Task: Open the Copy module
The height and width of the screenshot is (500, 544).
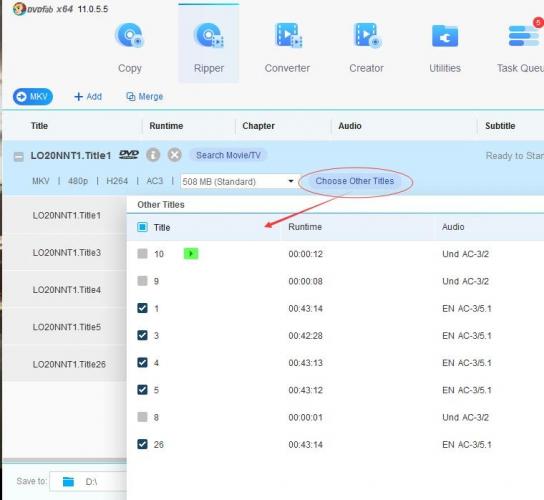Action: pos(129,47)
